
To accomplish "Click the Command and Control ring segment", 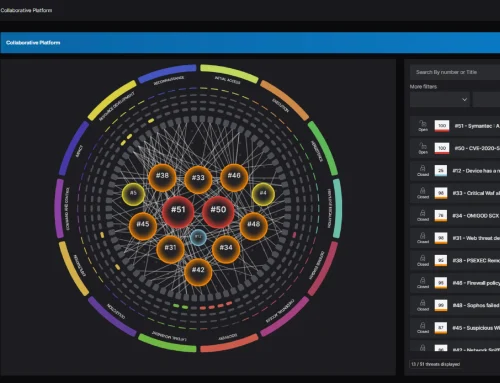I will tap(59, 208).
